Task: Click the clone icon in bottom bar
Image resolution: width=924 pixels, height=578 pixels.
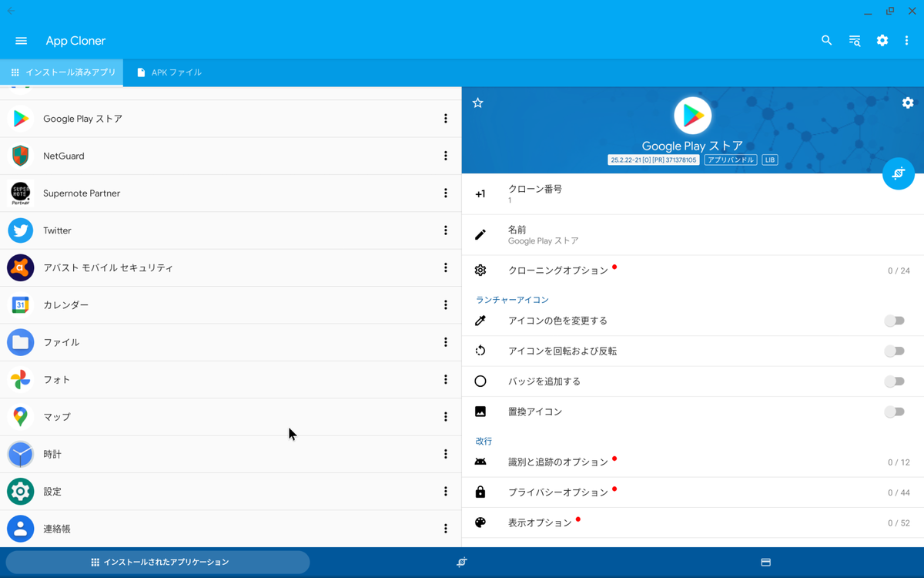Action: (x=461, y=563)
